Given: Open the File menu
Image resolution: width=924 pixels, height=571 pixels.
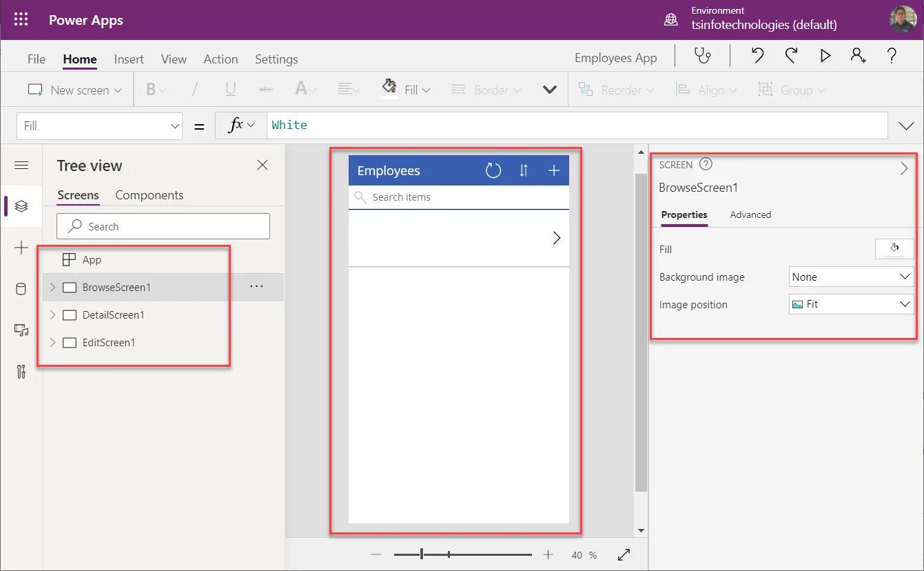Looking at the screenshot, I should pyautogui.click(x=37, y=59).
